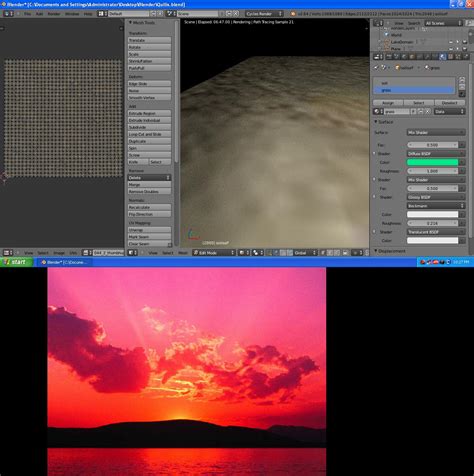Image resolution: width=474 pixels, height=476 pixels.
Task: Open the Diffuse BSDF shader dropdown
Action: click(436, 154)
